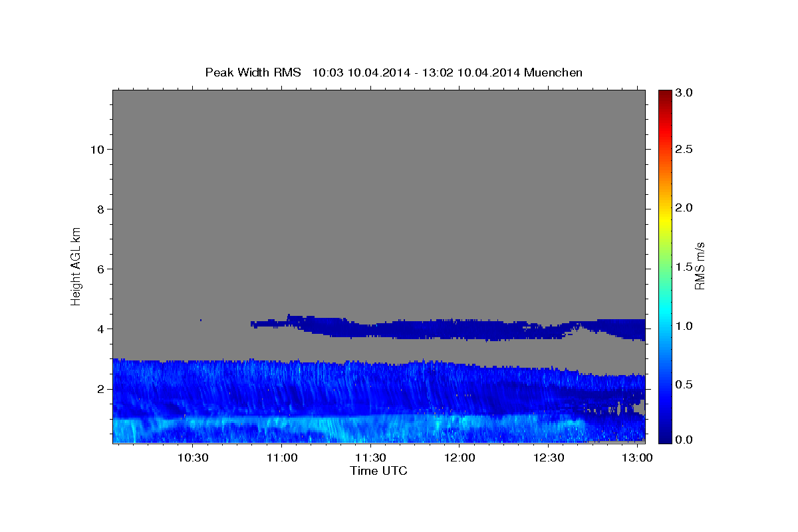
Task: Click the 10:30 time tick label
Action: coord(193,458)
